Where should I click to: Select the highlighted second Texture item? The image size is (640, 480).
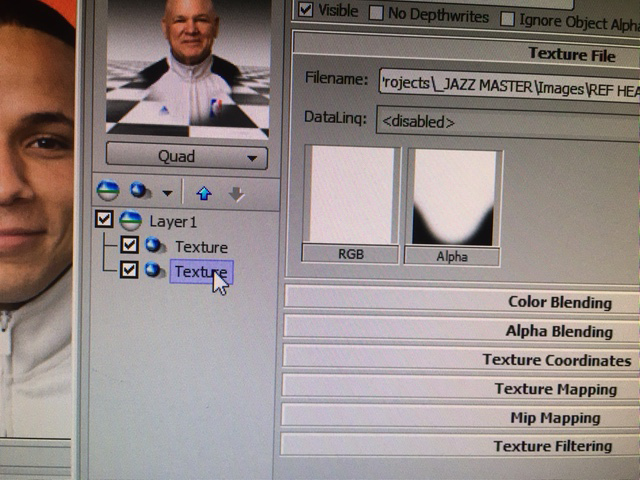201,271
